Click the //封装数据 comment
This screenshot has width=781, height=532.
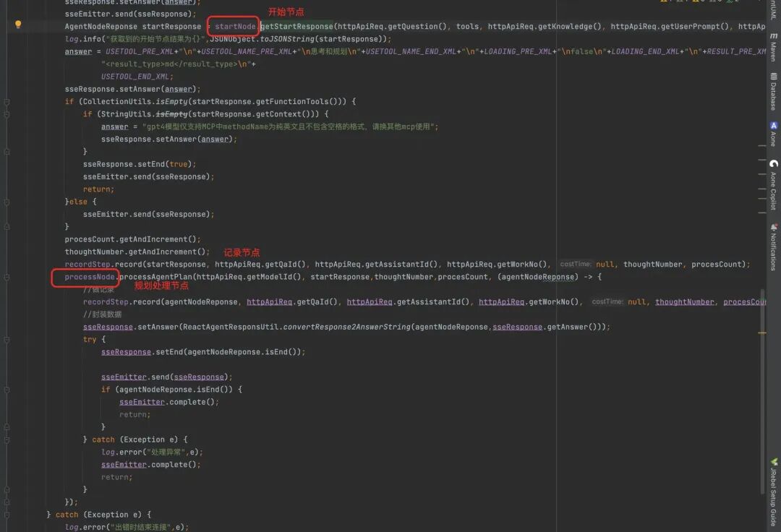(102, 314)
